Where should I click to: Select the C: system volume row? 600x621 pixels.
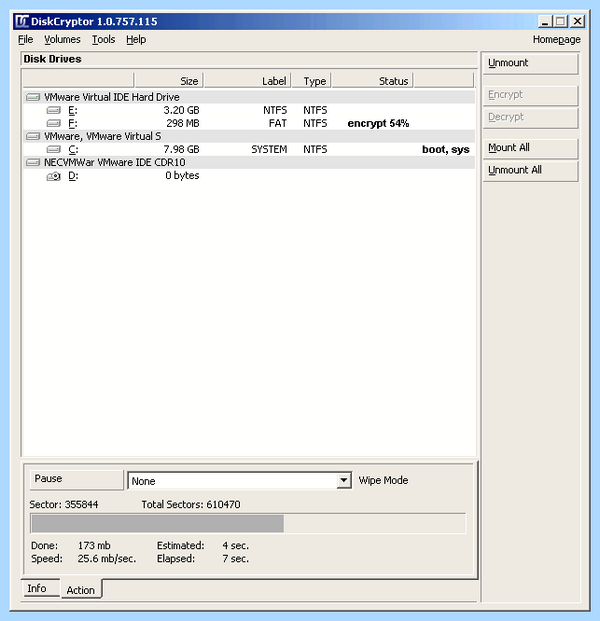[249, 149]
